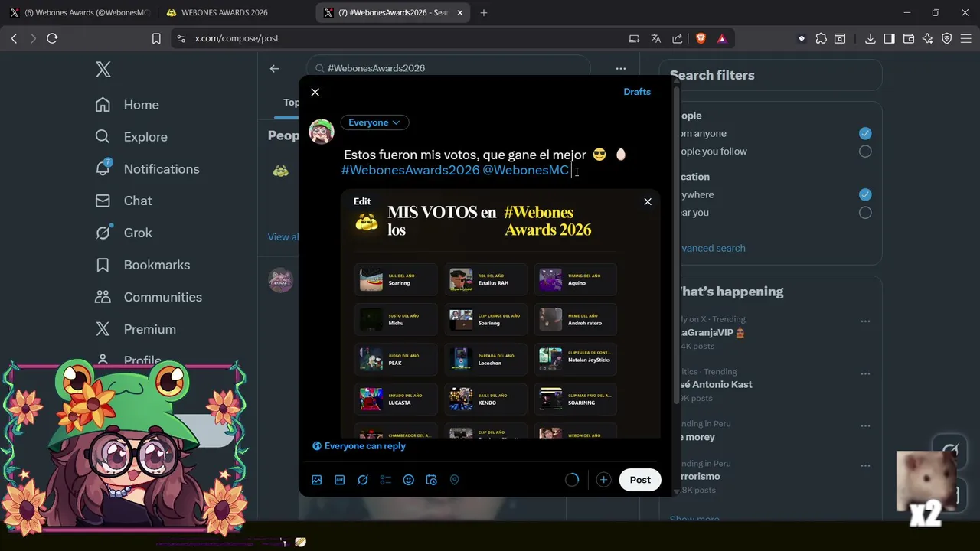This screenshot has height=551, width=980.
Task: Open more options for terrorismo trend
Action: (x=865, y=466)
